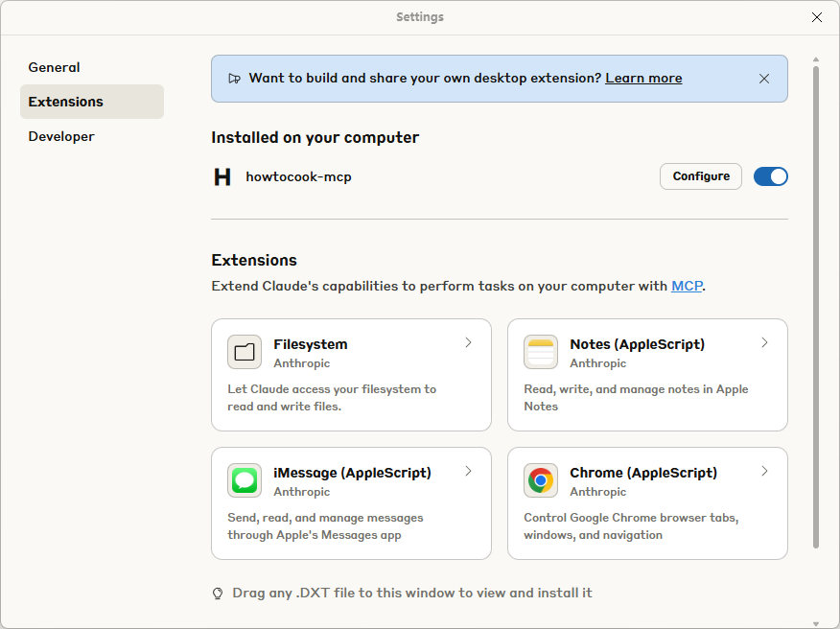Image resolution: width=840 pixels, height=629 pixels.
Task: Click the howtocook-mcp extension icon
Action: pyautogui.click(x=222, y=176)
